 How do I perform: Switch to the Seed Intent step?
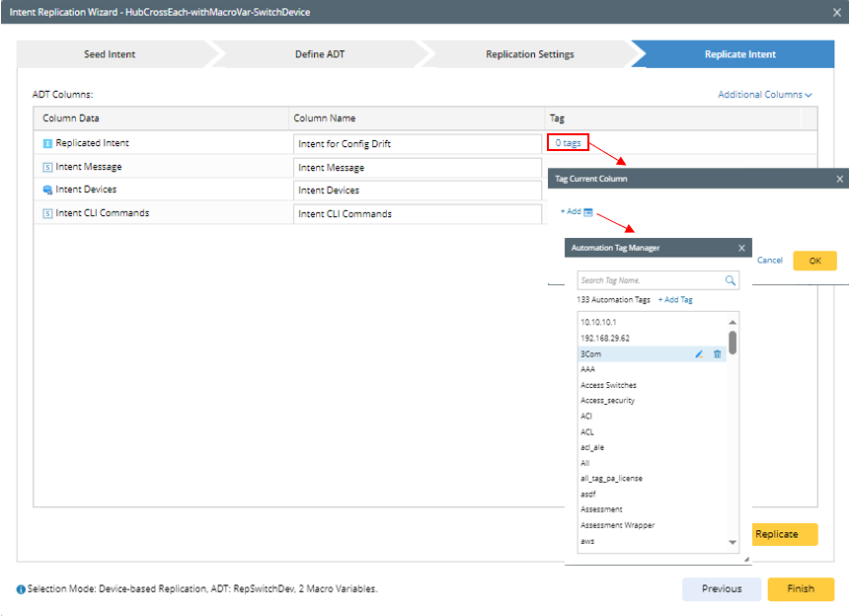(110, 54)
